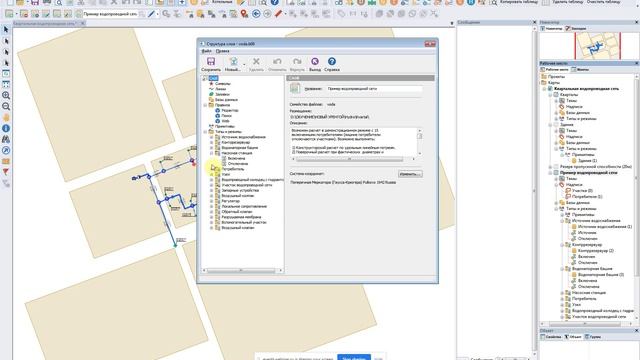The width and height of the screenshot is (640, 360).
Task: Expand Базы данных under Кварталы in workspace
Action: click(x=556, y=113)
